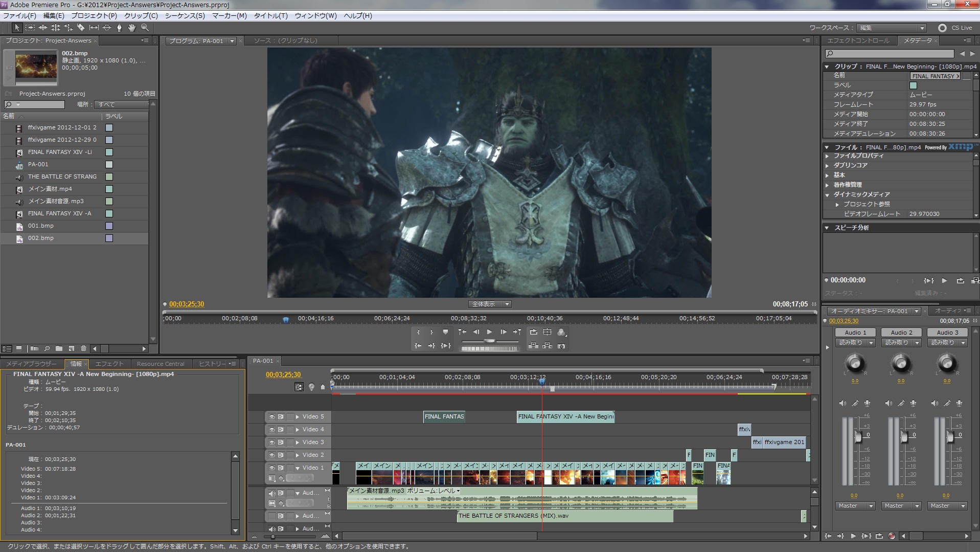Expand the Video 2 track
This screenshot has height=552, width=980.
pyautogui.click(x=298, y=455)
